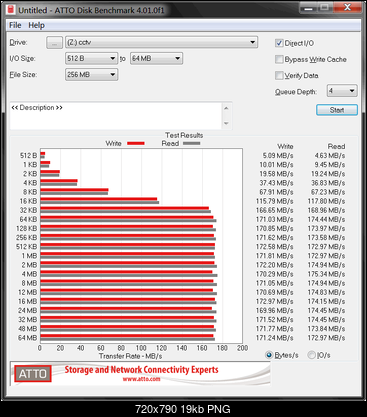Image resolution: width=367 pixels, height=417 pixels.
Task: Click the red Write legend swatch
Action: click(x=136, y=144)
